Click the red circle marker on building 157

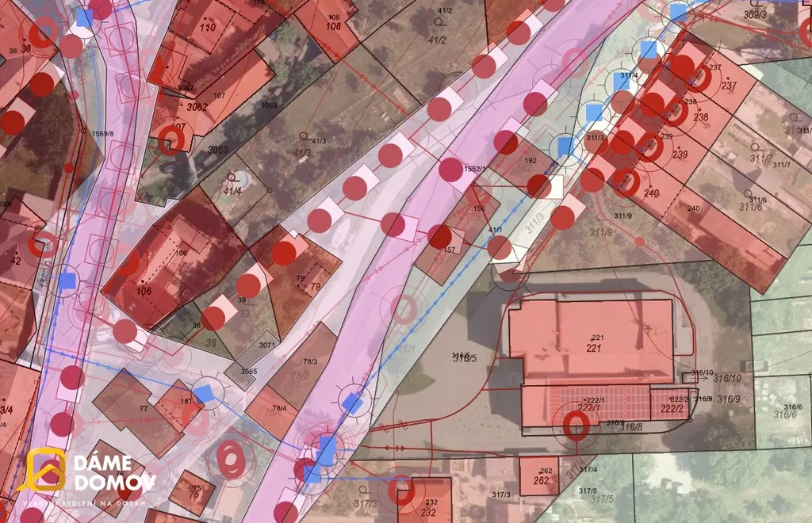(440, 236)
